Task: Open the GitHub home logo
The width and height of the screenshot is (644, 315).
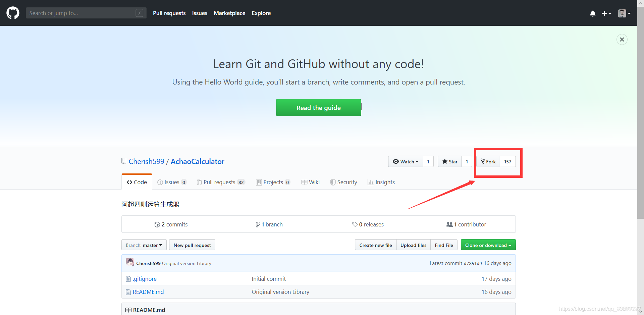Action: (13, 13)
